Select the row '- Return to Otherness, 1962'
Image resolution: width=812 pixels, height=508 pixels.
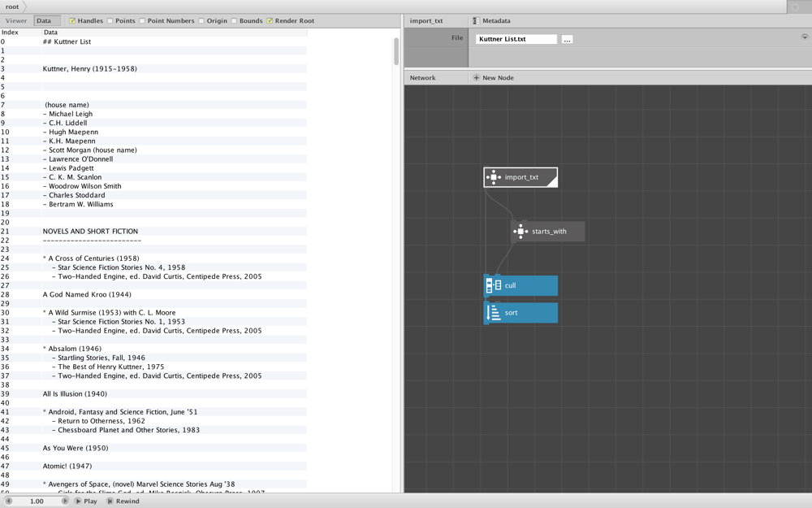click(153, 421)
